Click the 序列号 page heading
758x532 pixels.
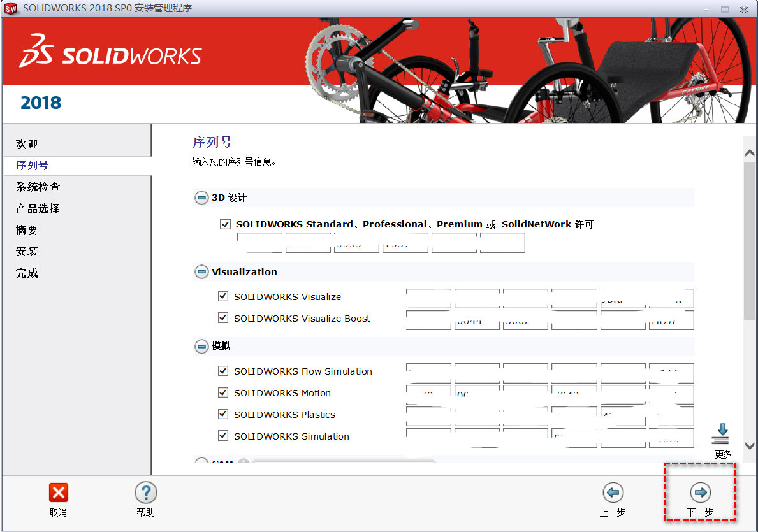(x=212, y=142)
